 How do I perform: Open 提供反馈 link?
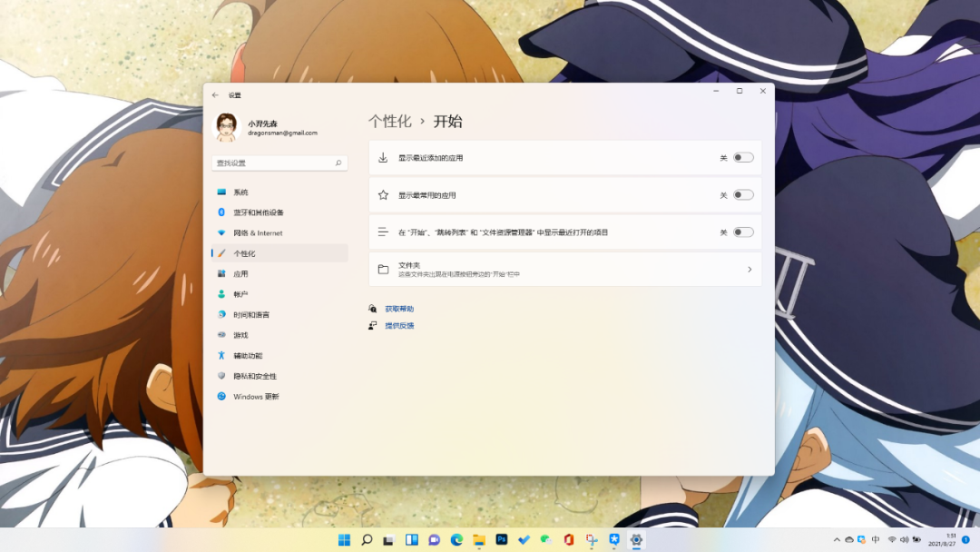399,326
